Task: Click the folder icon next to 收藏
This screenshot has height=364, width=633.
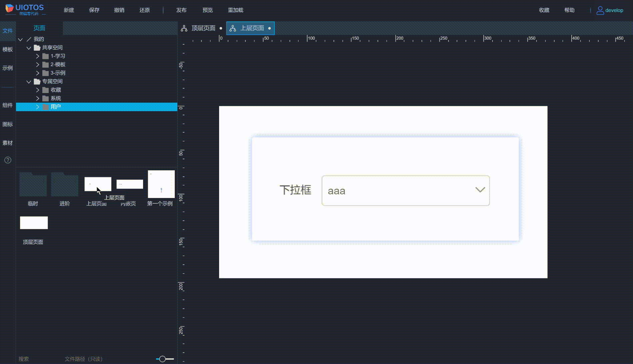Action: (45, 90)
